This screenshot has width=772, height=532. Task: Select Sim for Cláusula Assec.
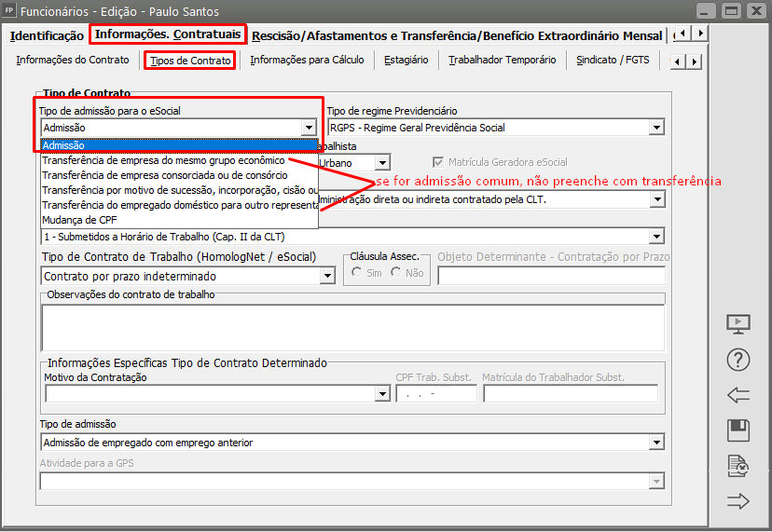[357, 272]
